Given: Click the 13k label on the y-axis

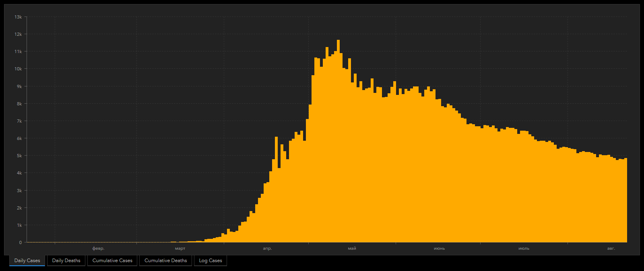Looking at the screenshot, I should point(18,17).
